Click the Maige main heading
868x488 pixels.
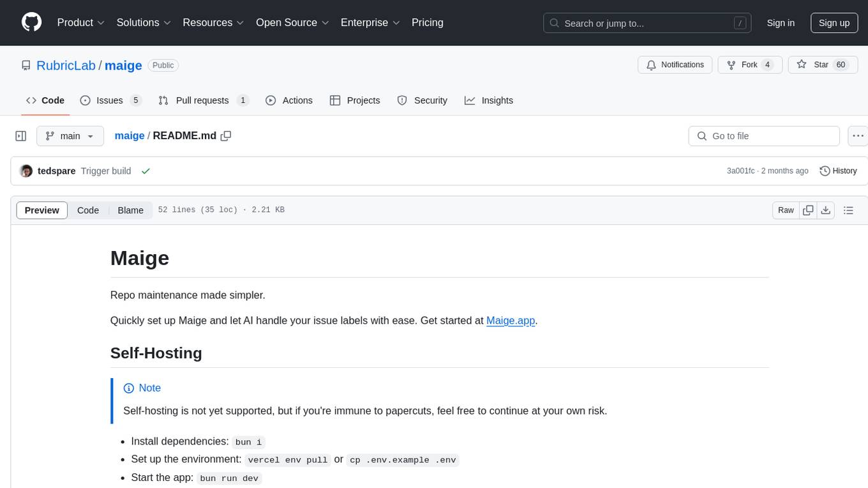(x=140, y=258)
